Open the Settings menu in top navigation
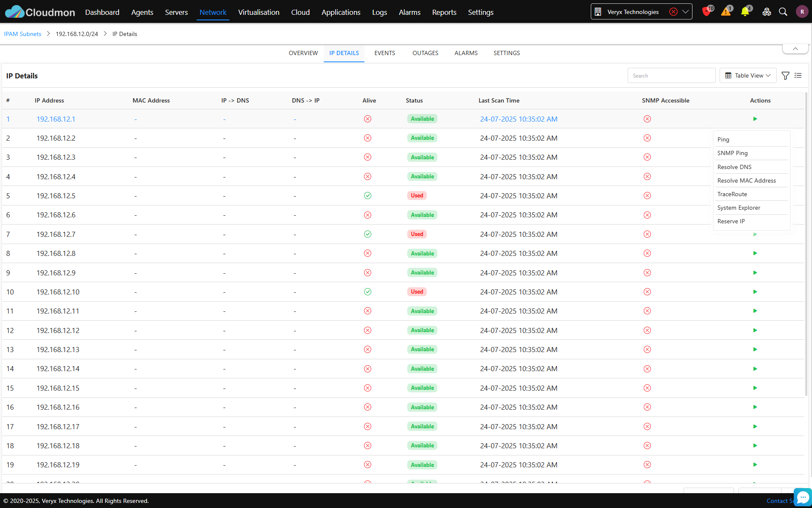This screenshot has height=508, width=812. pos(481,12)
